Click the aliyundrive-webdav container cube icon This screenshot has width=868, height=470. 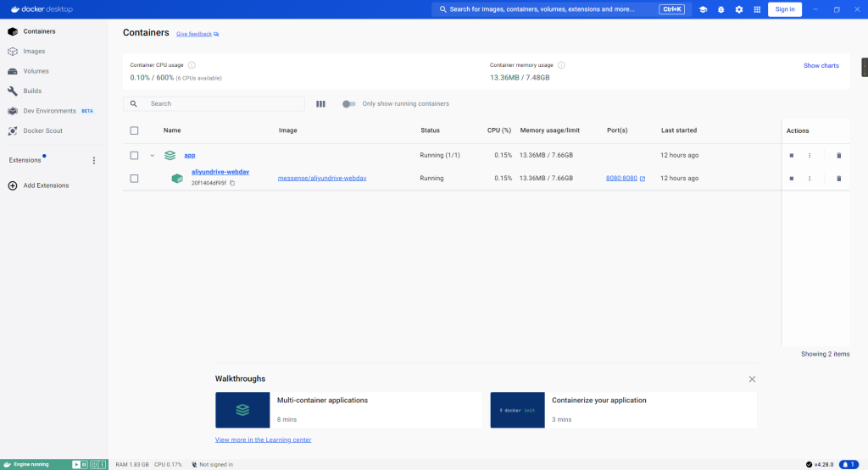(x=177, y=179)
